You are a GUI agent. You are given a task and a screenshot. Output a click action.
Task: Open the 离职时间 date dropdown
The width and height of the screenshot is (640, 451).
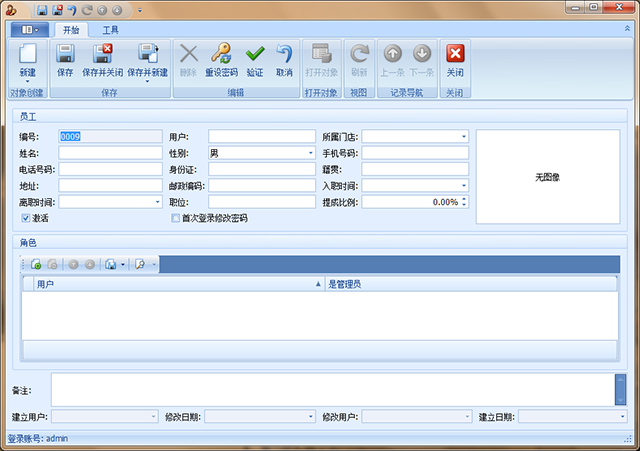[x=156, y=202]
